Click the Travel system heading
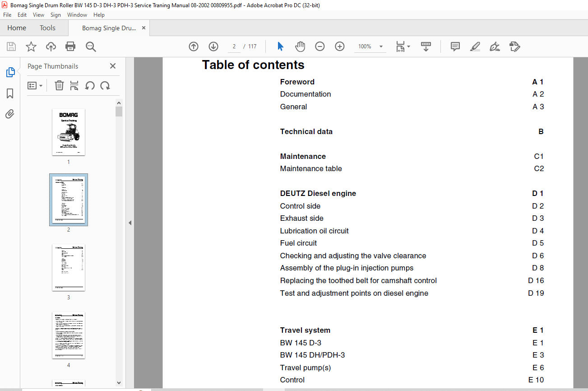The image size is (588, 391). point(305,330)
